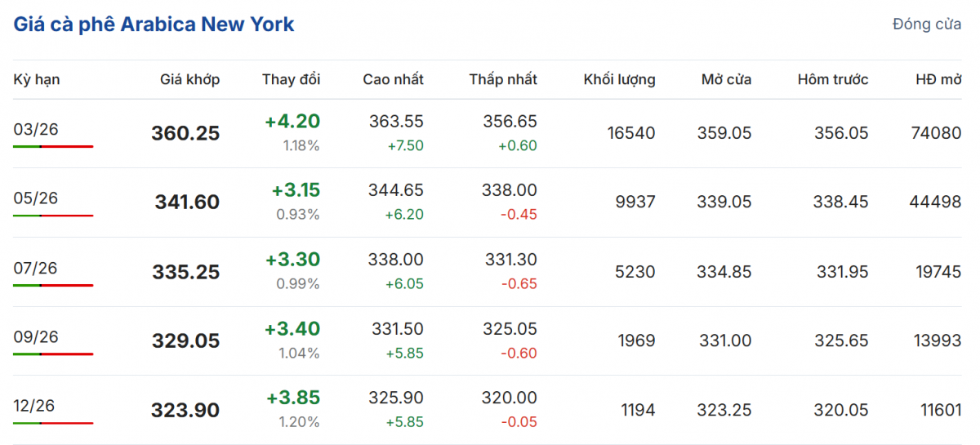980x445 pixels.
Task: Open the 05/26 contract term
Action: 36,198
